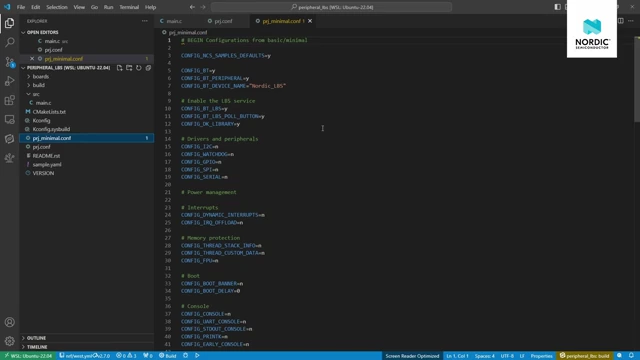640x360 pixels.
Task: Switch to the main.c editor tab
Action: coord(173,21)
